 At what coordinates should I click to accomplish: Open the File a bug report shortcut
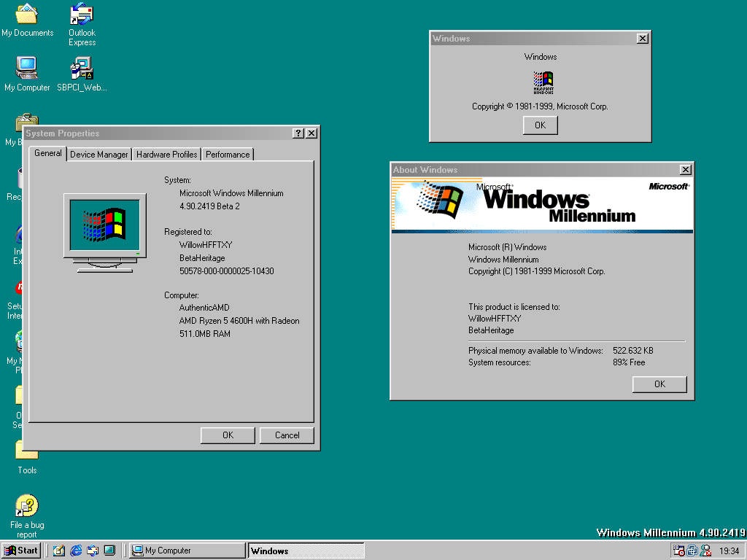pos(27,516)
